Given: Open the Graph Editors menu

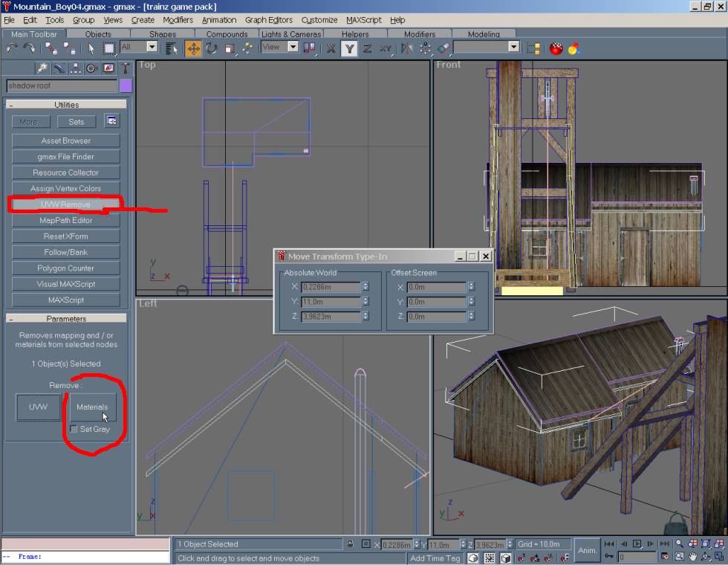Looking at the screenshot, I should (269, 20).
